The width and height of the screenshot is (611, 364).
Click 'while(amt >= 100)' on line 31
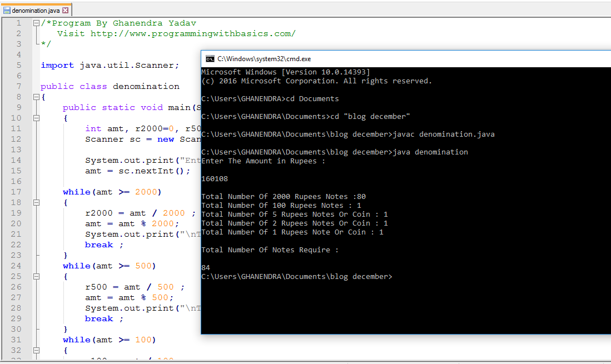point(109,340)
